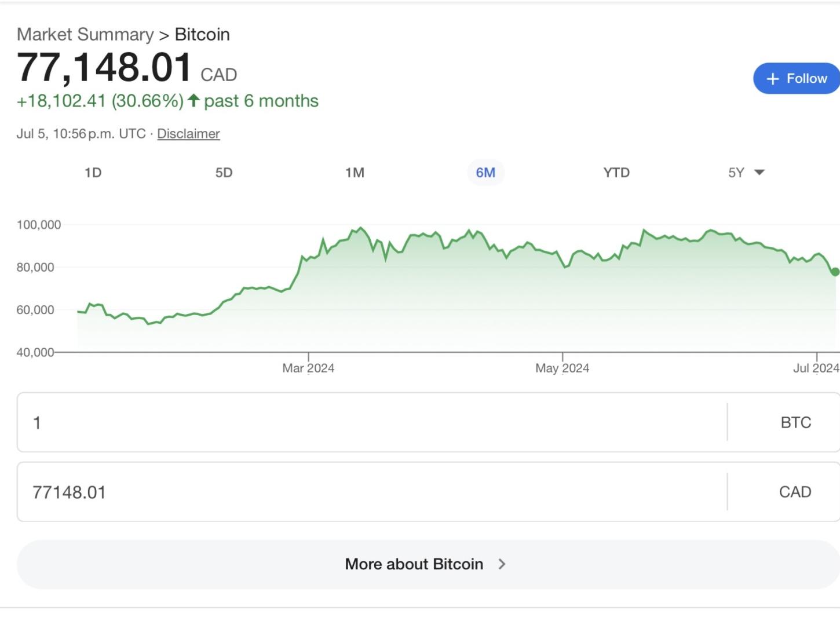Click the Follow label to follow Bitcoin
Viewport: 840px width, 621px height.
pos(806,79)
